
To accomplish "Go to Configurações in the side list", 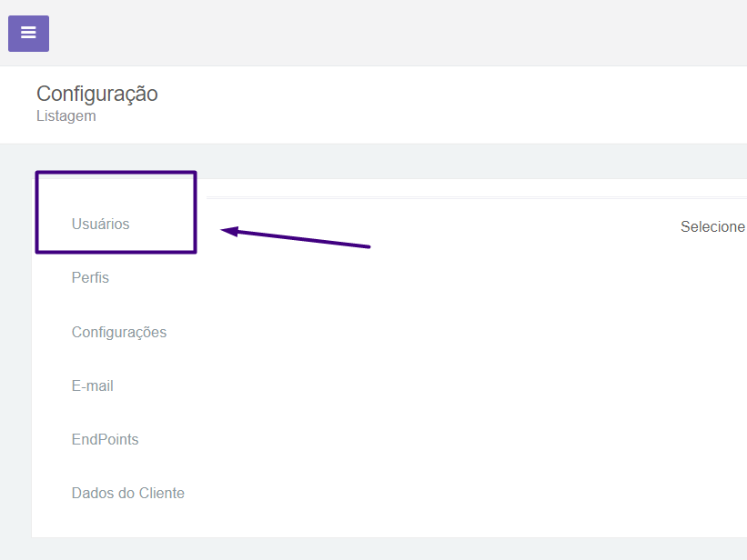I will tap(119, 332).
